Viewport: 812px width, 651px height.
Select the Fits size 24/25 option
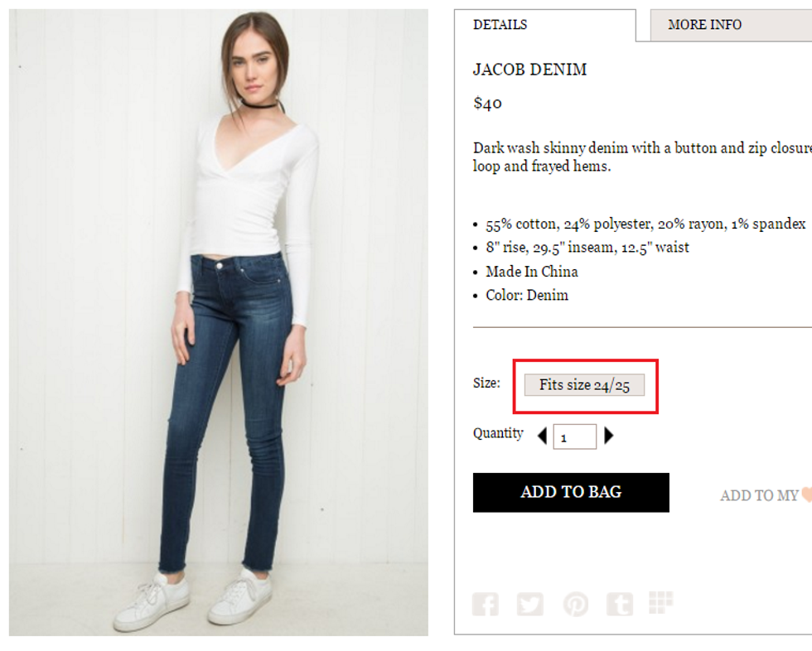[x=584, y=385]
